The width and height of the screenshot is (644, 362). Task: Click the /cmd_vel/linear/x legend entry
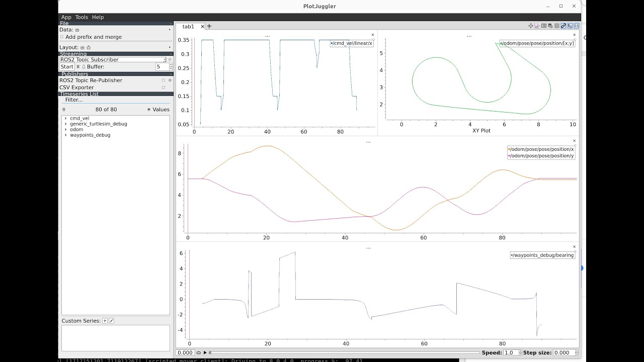352,43
